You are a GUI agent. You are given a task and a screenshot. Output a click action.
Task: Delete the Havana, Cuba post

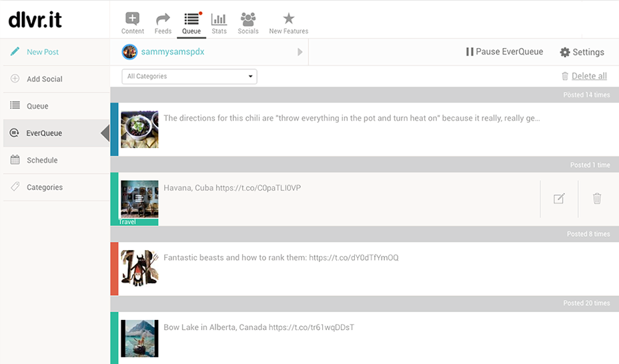(x=597, y=199)
